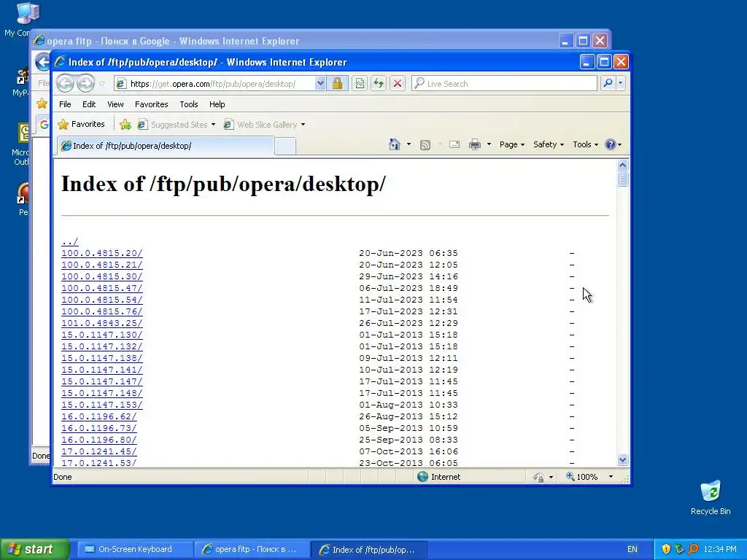747x560 pixels.
Task: Expand the Print dropdown arrow
Action: pos(489,144)
